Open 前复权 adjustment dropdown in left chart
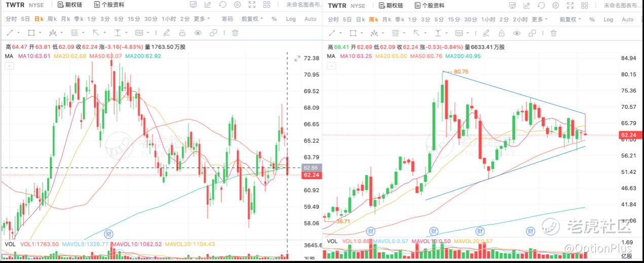This screenshot has width=644, height=263. [x=252, y=19]
